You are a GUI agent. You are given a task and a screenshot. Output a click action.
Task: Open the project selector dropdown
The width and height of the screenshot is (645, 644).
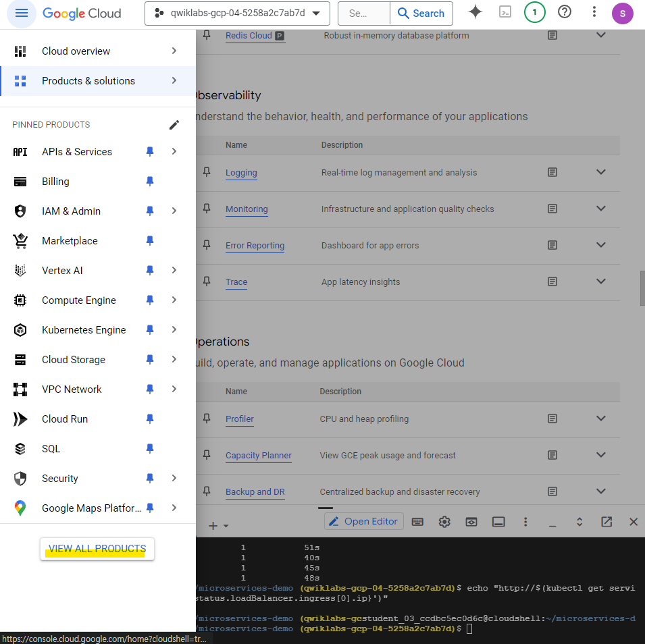[x=237, y=14]
